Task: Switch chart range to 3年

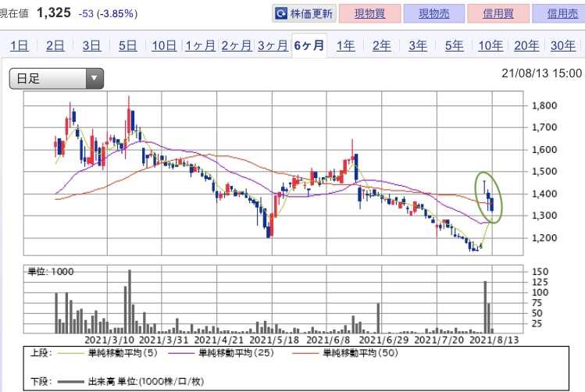Action: click(418, 45)
